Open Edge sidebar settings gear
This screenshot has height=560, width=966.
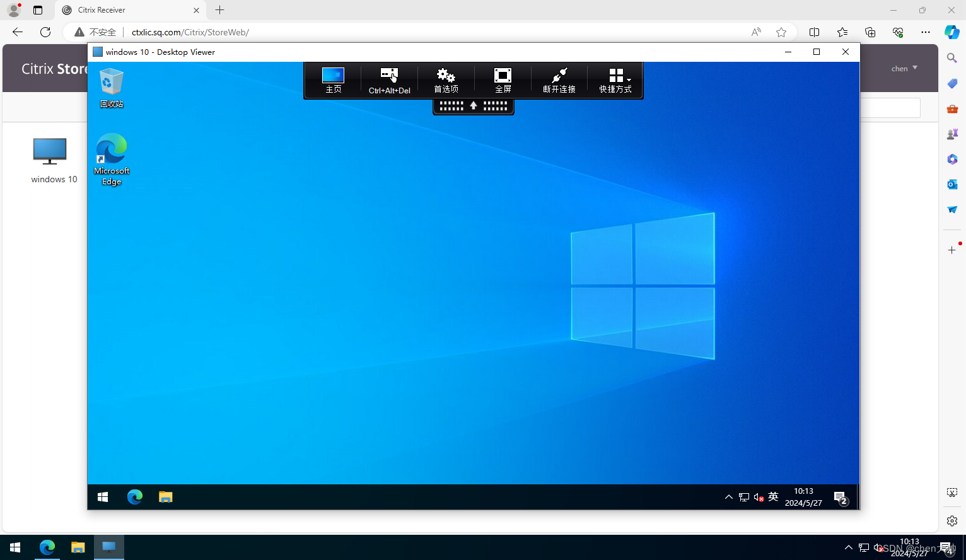[952, 521]
